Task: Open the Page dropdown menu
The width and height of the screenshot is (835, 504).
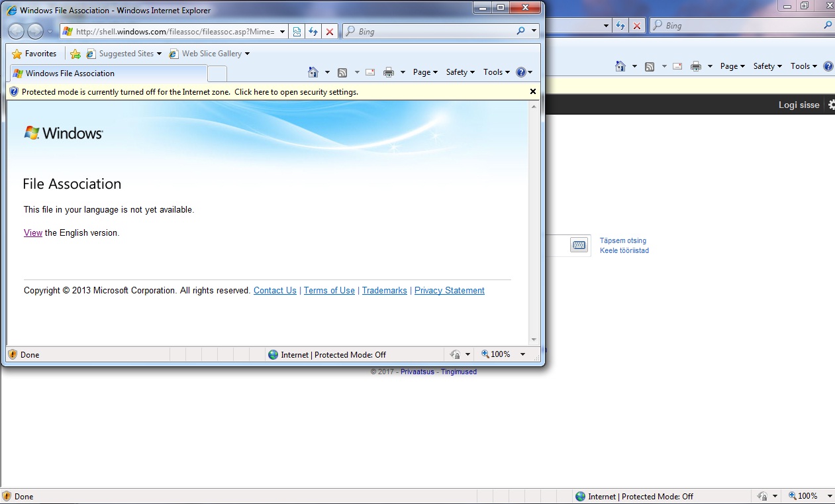Action: coord(425,72)
